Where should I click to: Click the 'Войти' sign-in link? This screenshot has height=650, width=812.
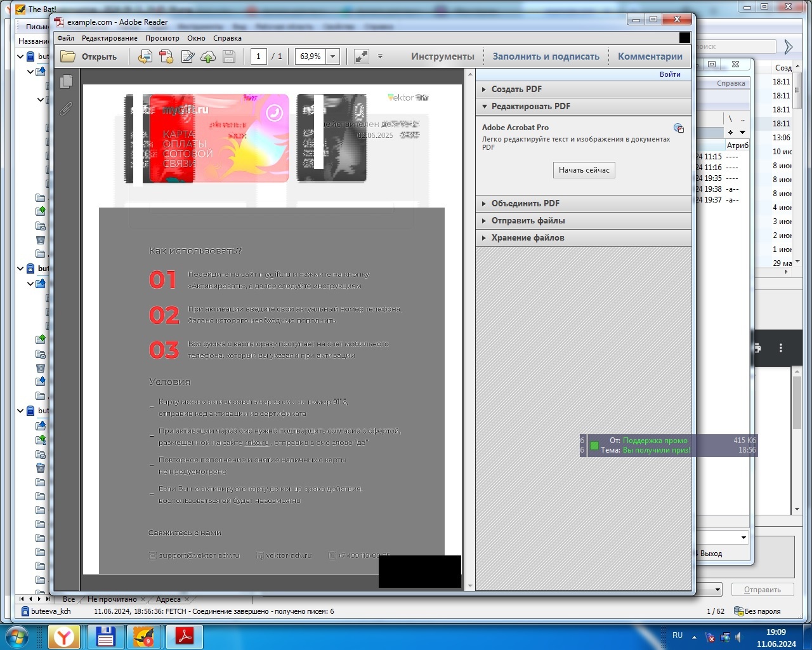pos(669,74)
